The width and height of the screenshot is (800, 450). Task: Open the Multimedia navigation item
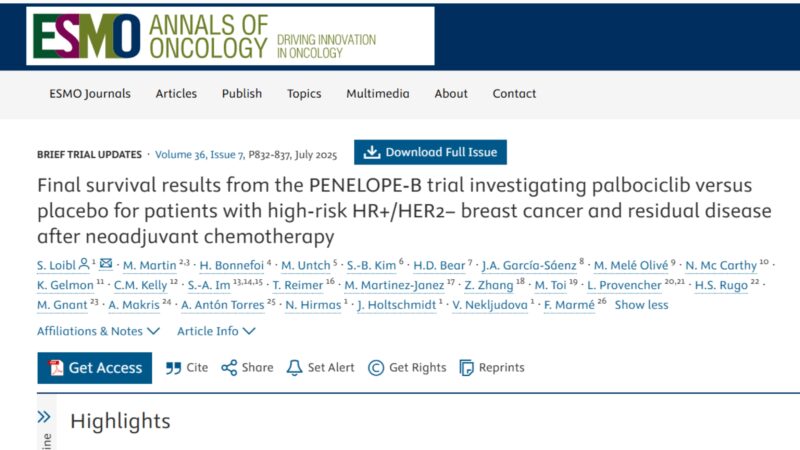pos(378,93)
